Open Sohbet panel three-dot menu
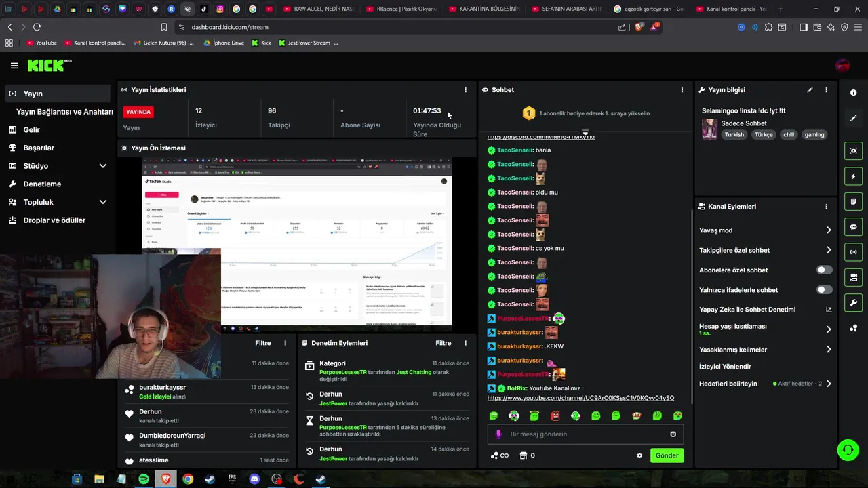The height and width of the screenshot is (488, 868). (682, 89)
